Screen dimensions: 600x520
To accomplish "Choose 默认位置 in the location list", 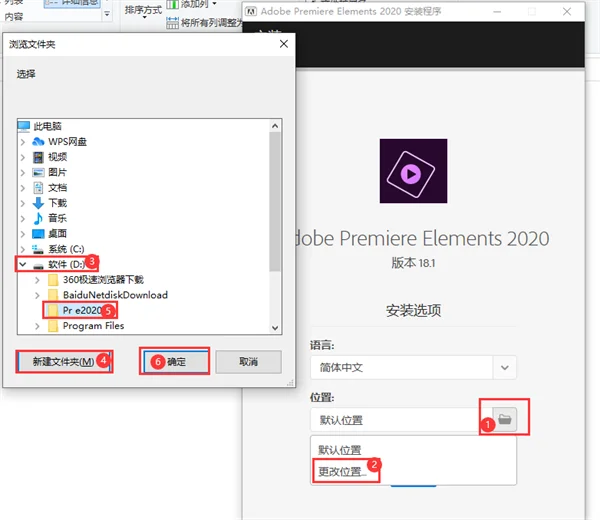I will tap(340, 450).
